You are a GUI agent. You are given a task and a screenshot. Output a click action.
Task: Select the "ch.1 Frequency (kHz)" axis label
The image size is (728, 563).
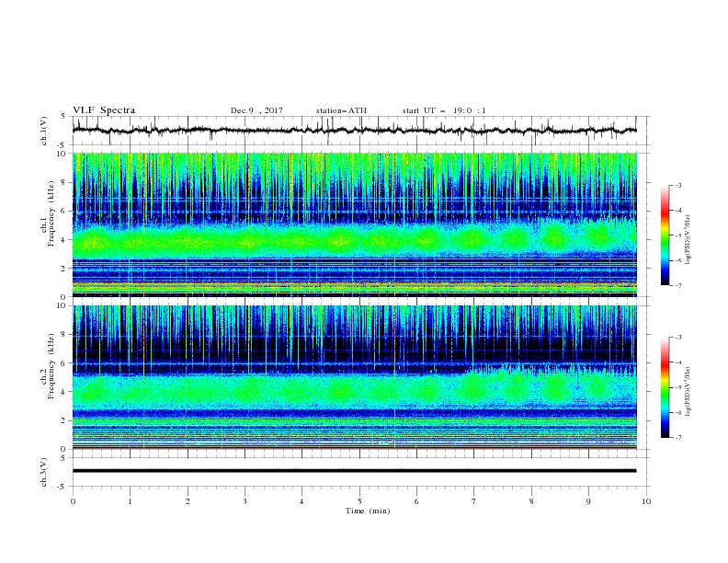click(48, 224)
